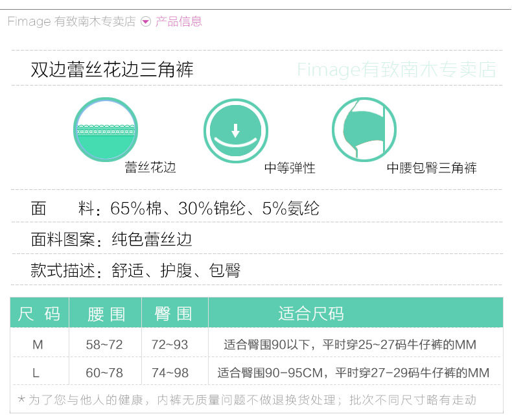
Task: Click the M row fit note 适合臀围90以下
Action: (x=350, y=345)
